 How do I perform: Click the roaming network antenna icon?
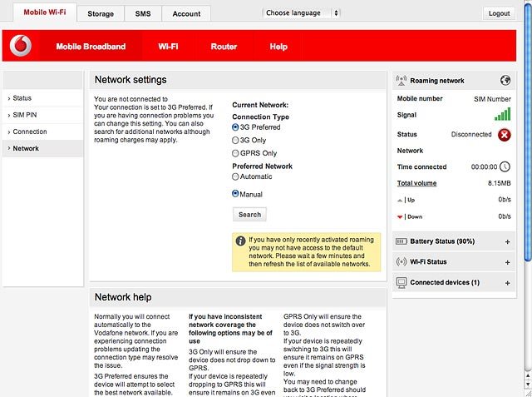[401, 81]
